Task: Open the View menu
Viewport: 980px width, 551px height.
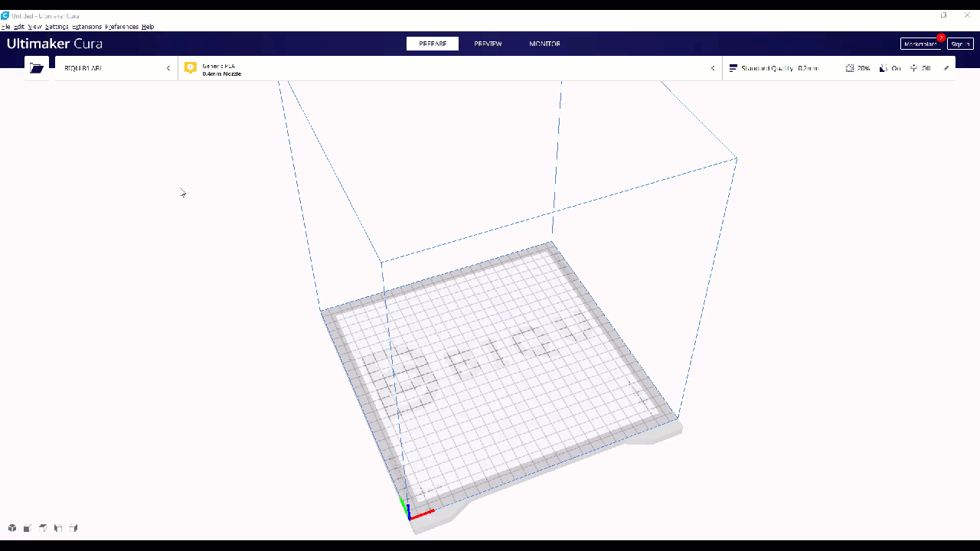Action: tap(35, 27)
